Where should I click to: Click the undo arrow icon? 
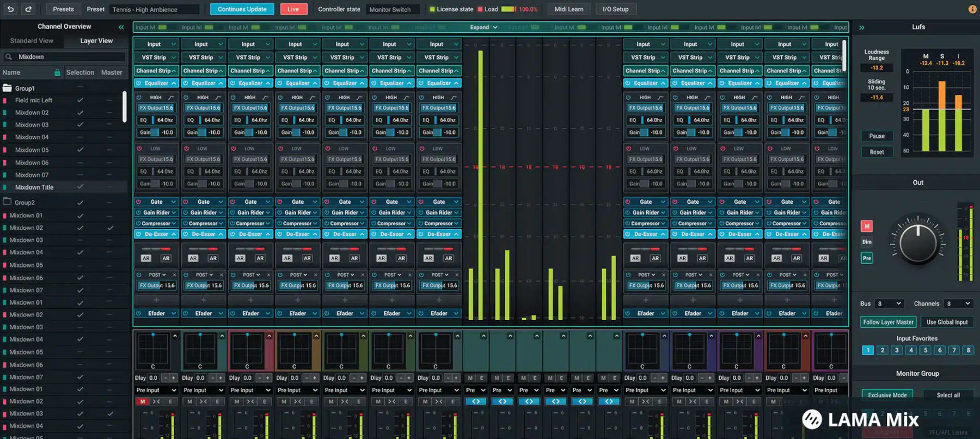click(x=10, y=9)
